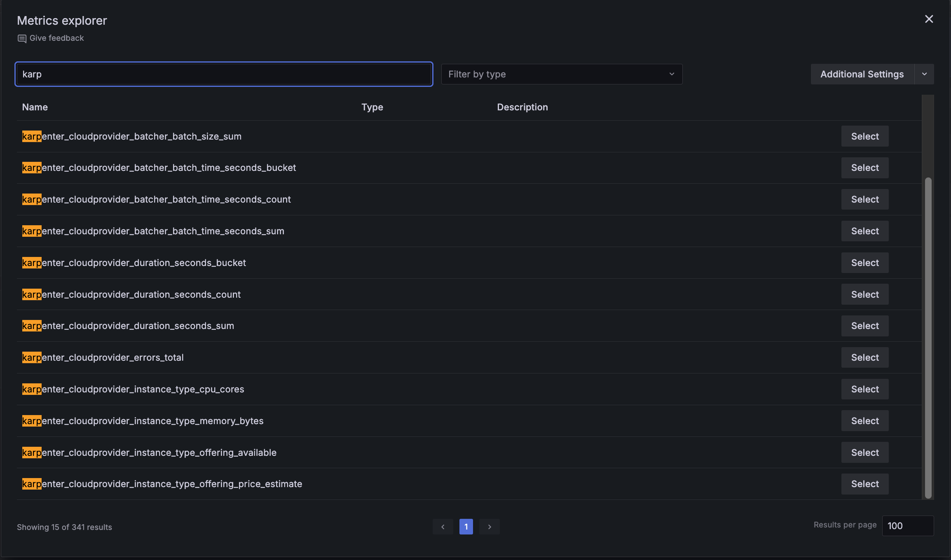Screen dimensions: 951x560
Task: Click the Additional Settings button
Action: (x=862, y=74)
